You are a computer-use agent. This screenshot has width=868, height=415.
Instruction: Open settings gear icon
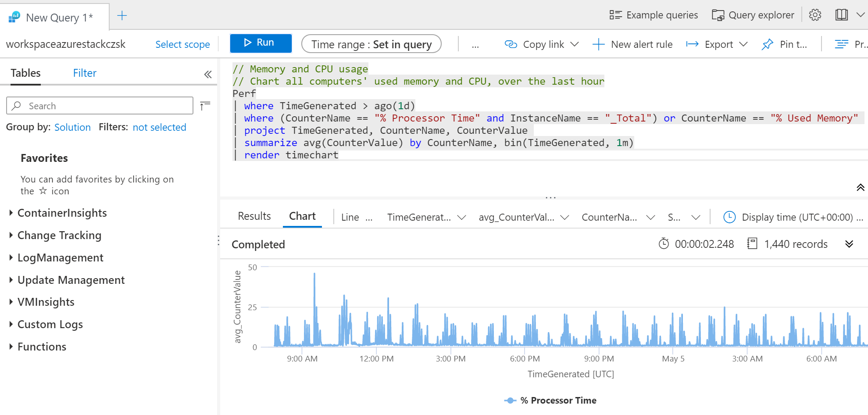pos(815,15)
